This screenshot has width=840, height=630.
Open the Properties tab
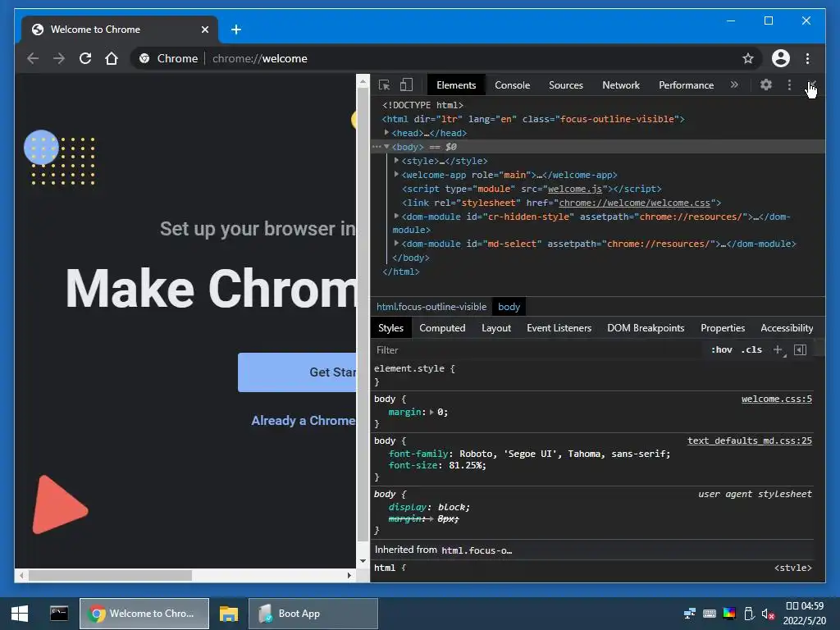click(x=723, y=328)
